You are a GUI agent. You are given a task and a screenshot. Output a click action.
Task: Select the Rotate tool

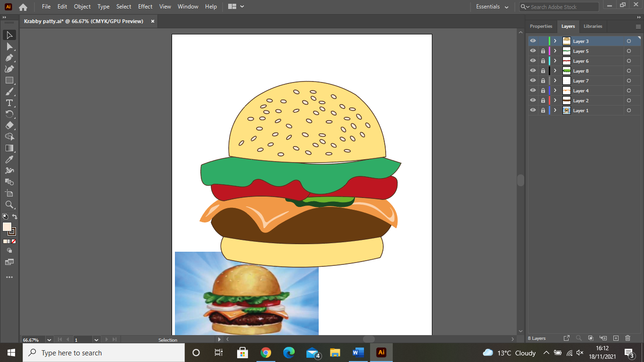coord(9,115)
